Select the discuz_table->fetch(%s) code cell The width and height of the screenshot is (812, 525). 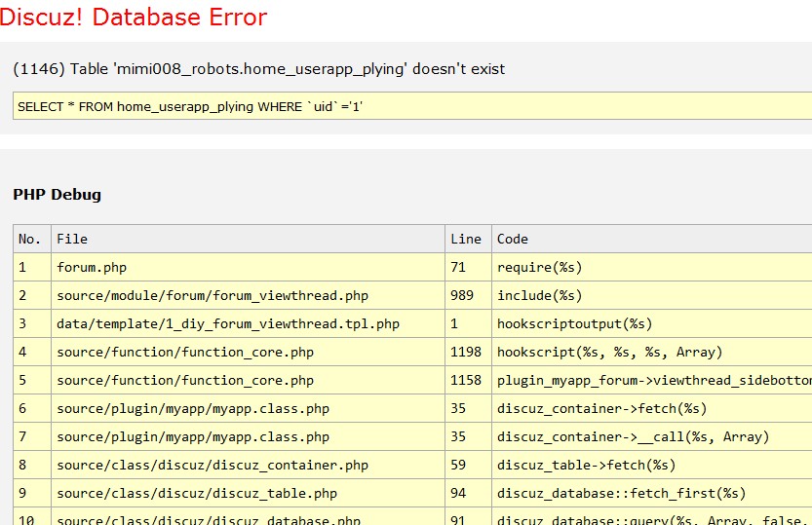tap(652, 465)
